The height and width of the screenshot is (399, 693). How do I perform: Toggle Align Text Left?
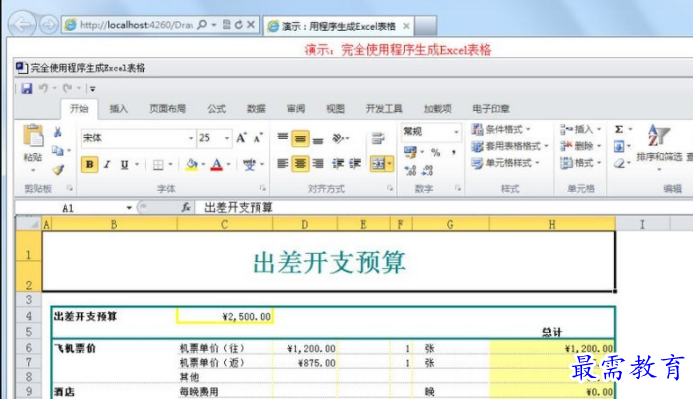point(282,164)
